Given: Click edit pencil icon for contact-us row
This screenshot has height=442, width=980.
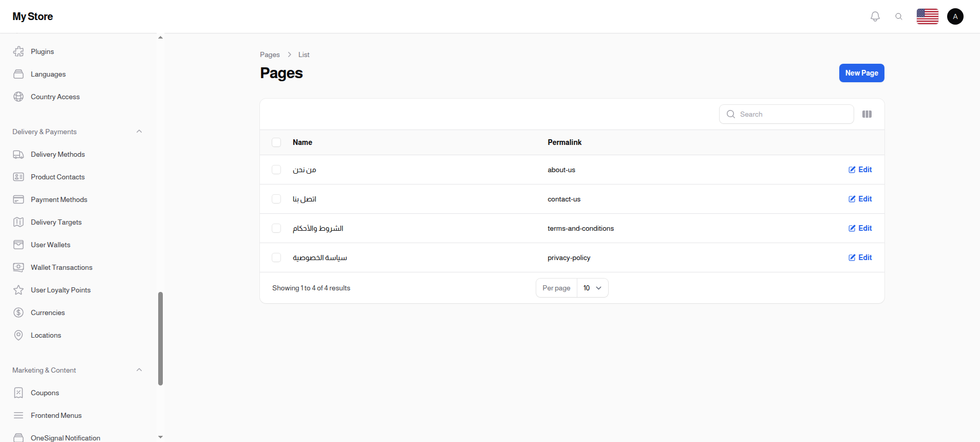Looking at the screenshot, I should click(x=852, y=199).
